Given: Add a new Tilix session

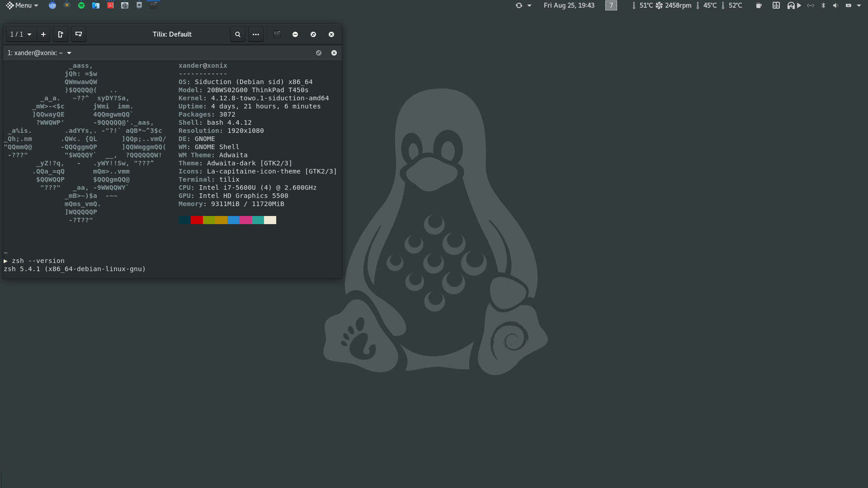Looking at the screenshot, I should pos(43,34).
